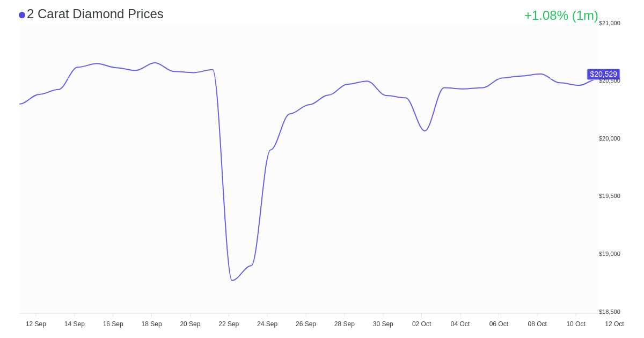Click the 2 Carat Diamond Prices title
The image size is (644, 338).
95,14
